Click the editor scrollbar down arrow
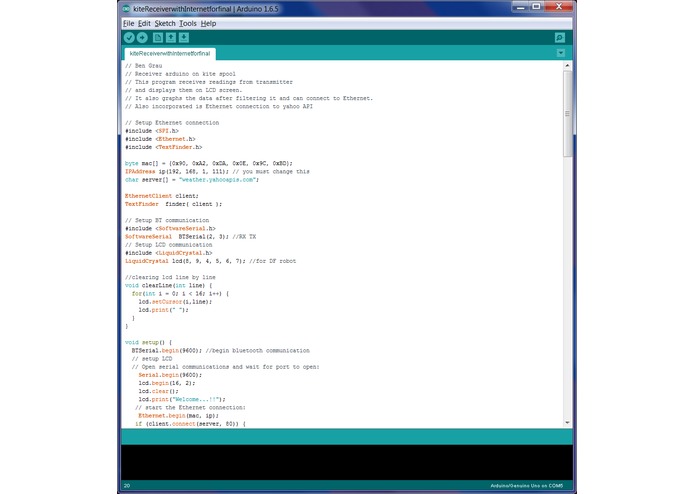The width and height of the screenshot is (695, 494). coord(567,423)
